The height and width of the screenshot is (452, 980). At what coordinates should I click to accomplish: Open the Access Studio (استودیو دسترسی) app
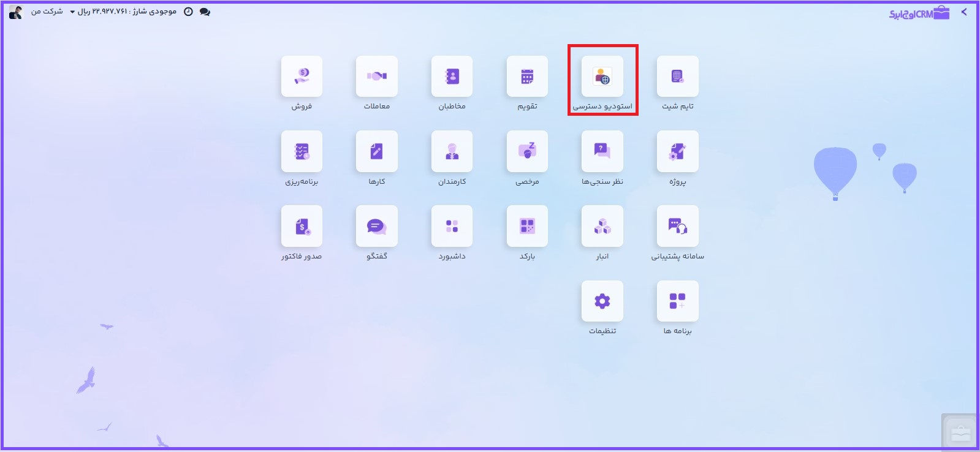tap(602, 77)
